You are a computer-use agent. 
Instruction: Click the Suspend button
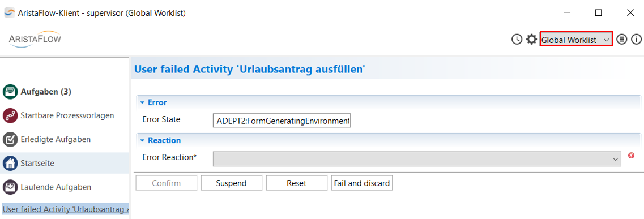tap(231, 183)
